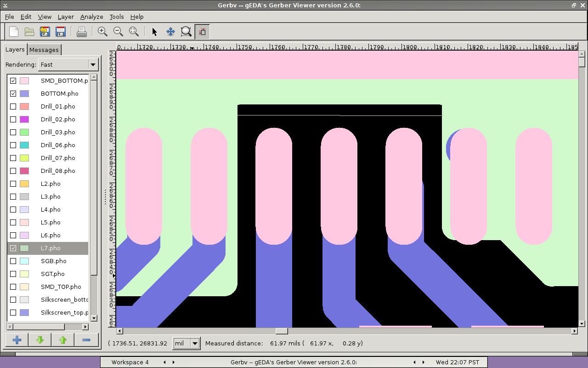Image resolution: width=588 pixels, height=368 pixels.
Task: Select the Pan move tool
Action: tap(170, 31)
